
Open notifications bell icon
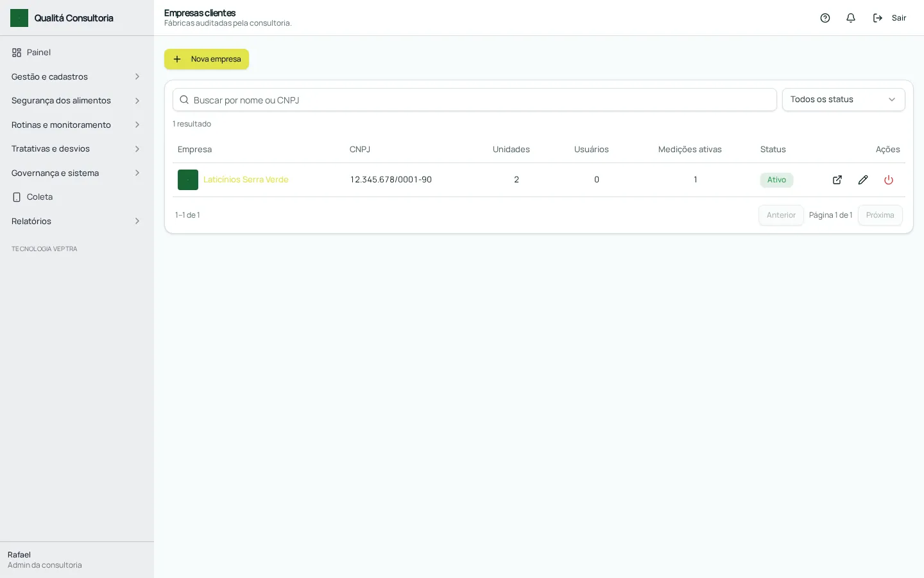tap(851, 18)
